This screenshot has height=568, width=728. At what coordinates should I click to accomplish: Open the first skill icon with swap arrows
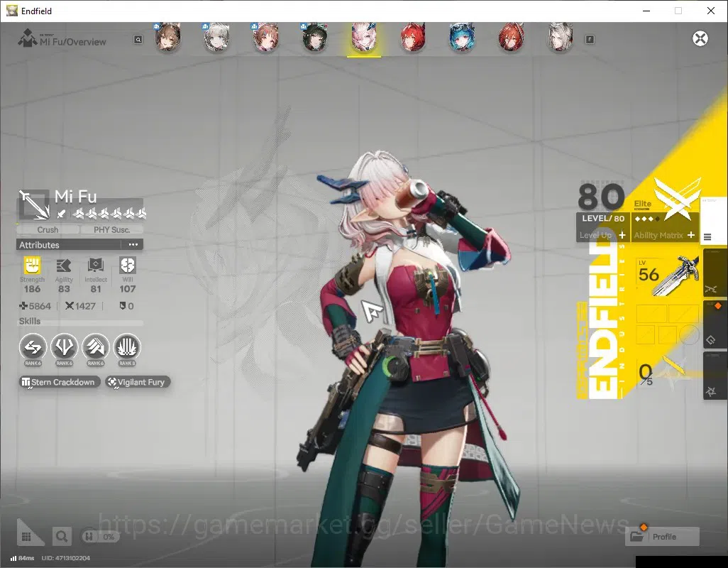coord(33,347)
